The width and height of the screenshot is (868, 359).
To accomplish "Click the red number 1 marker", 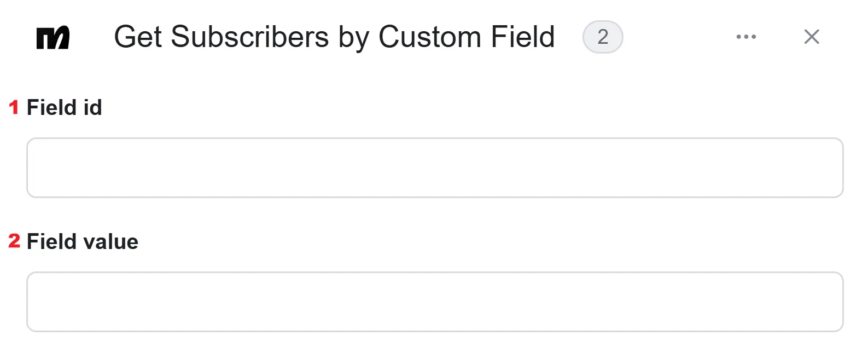I will click(14, 107).
